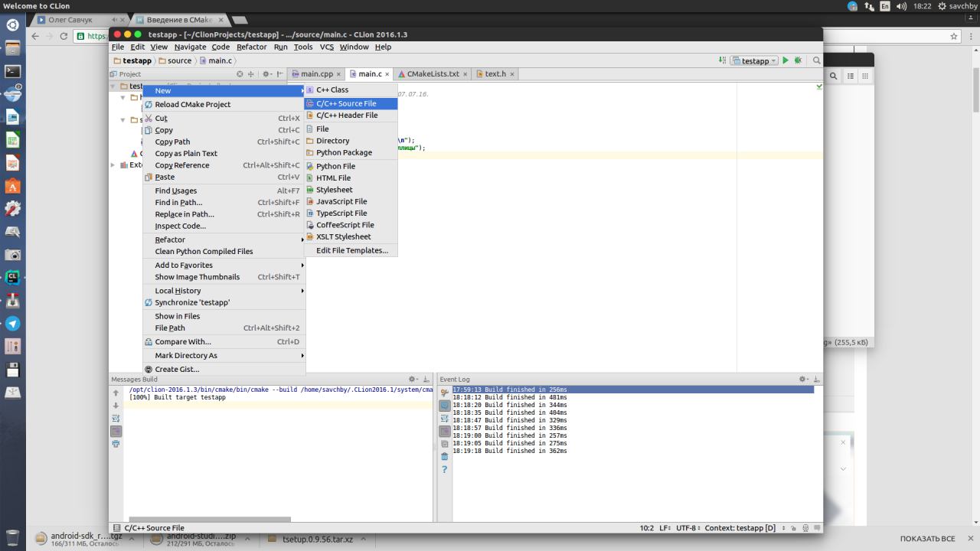980x551 pixels.
Task: Select Reload CMake Project in context menu
Action: click(192, 105)
